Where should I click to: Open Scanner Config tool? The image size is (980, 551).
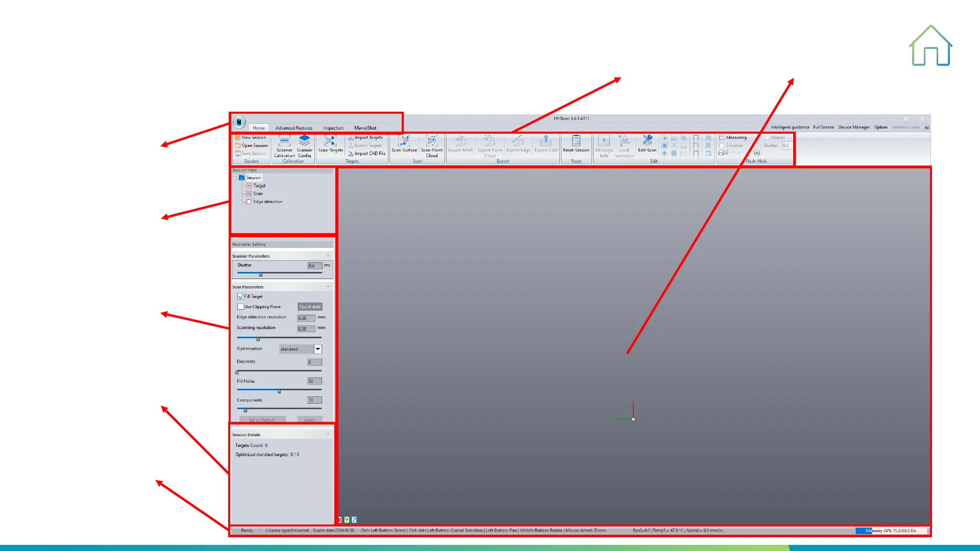pos(305,142)
